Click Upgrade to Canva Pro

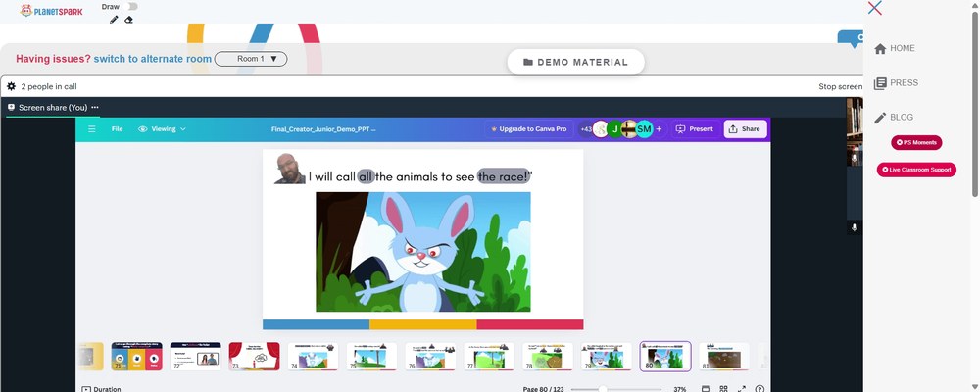(529, 129)
